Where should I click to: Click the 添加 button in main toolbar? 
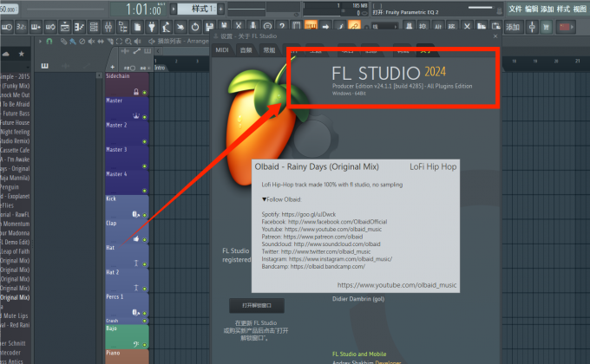click(x=513, y=27)
